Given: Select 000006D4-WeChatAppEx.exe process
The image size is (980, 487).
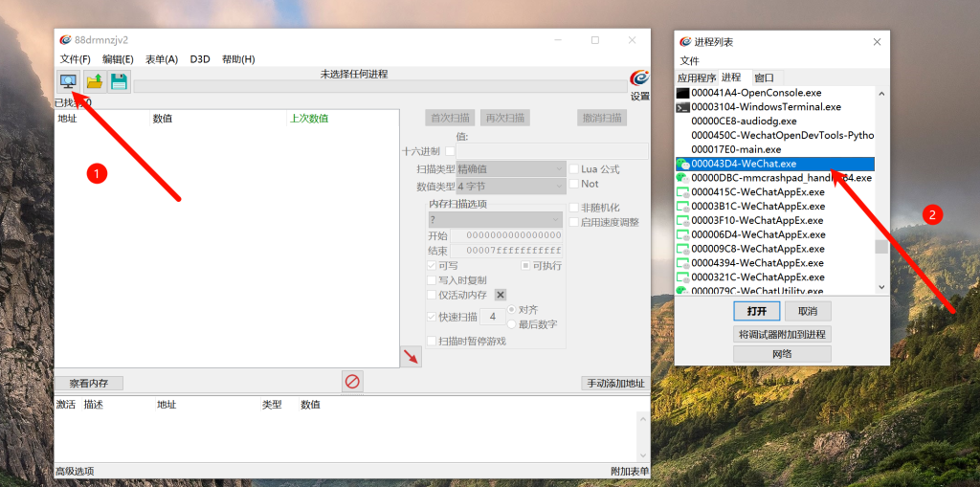Looking at the screenshot, I should click(x=774, y=234).
